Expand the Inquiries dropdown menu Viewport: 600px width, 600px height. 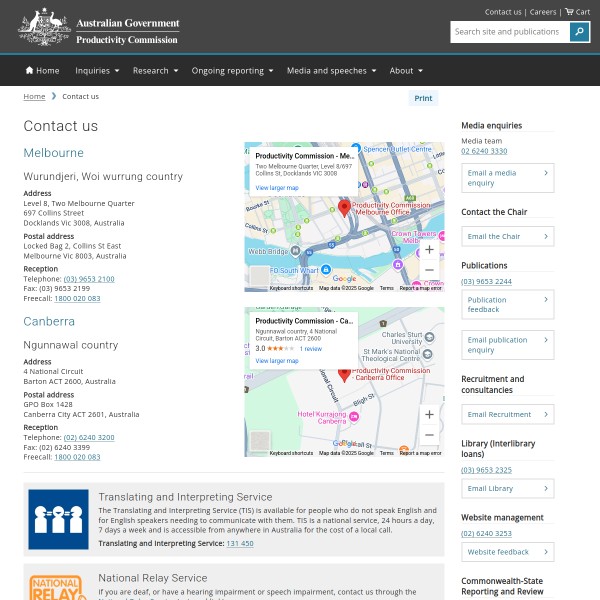click(x=97, y=71)
